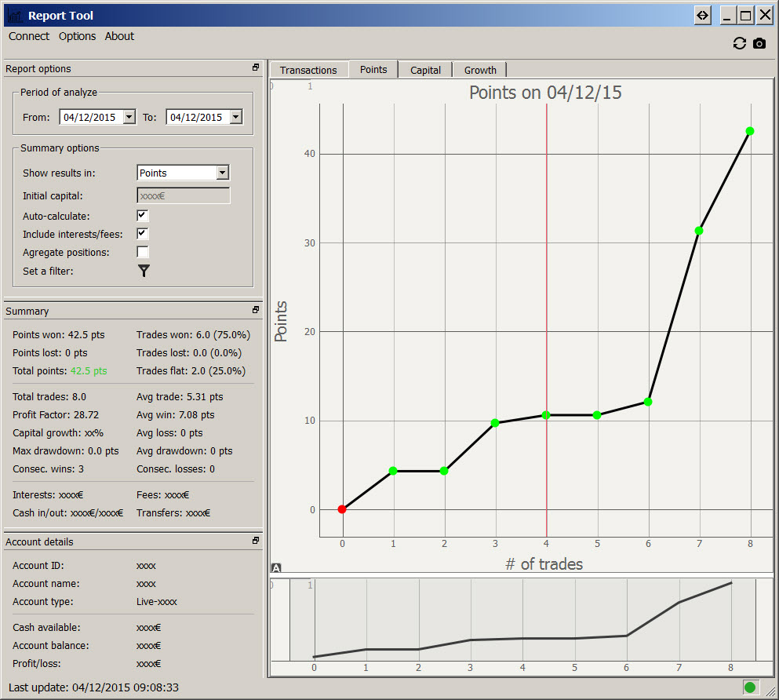Switch to the Capital tab
779x700 pixels.
click(425, 70)
